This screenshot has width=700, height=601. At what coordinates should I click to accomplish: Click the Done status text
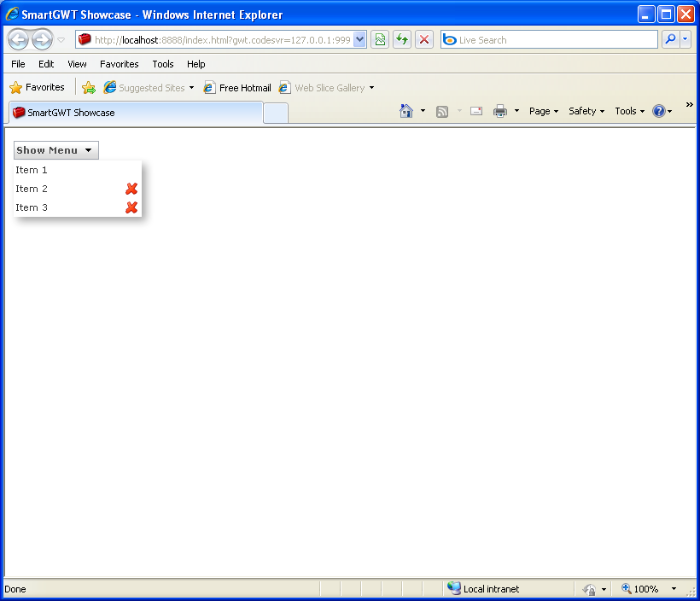coord(15,589)
